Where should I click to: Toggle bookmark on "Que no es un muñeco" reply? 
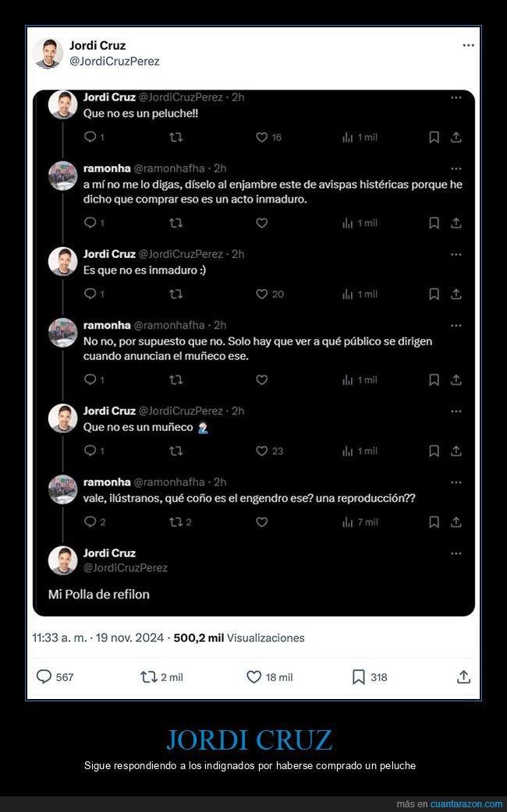click(x=434, y=450)
